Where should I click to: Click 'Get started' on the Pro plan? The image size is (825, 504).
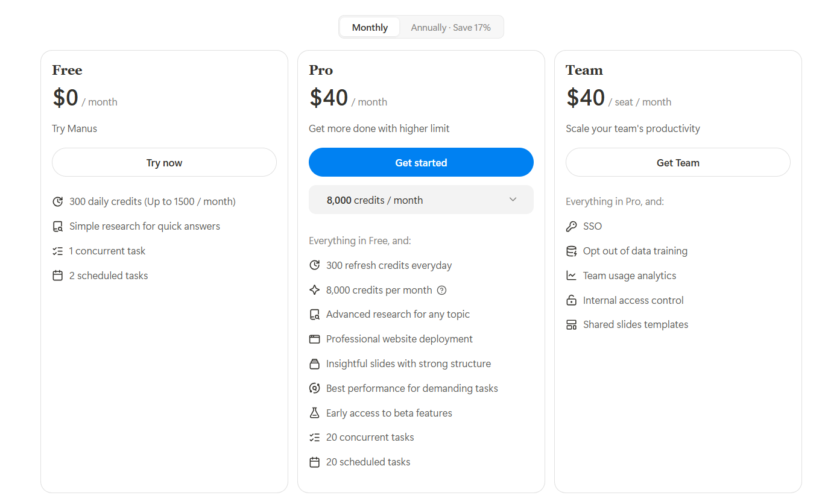point(421,162)
